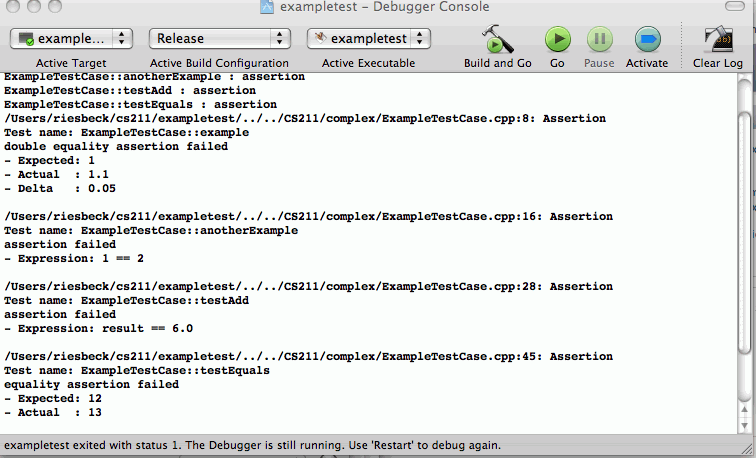Click the Clear Log icon
The width and height of the screenshot is (756, 458).
tap(718, 39)
